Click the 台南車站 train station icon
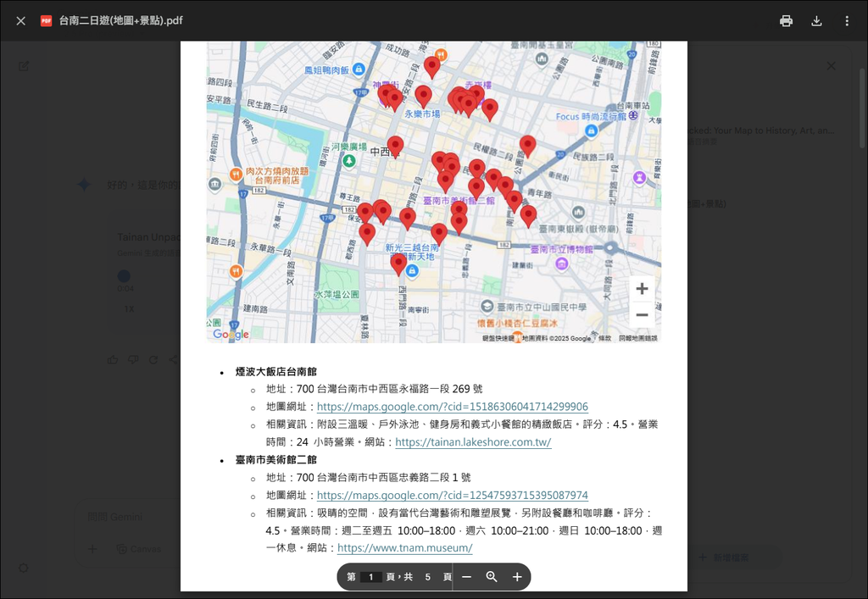868x599 pixels. tap(633, 115)
